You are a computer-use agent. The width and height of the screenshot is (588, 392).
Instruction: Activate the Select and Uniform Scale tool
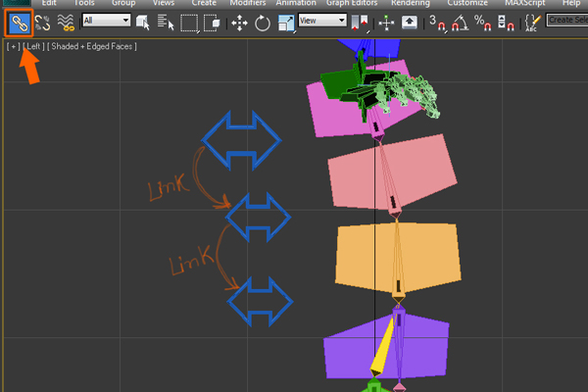coord(286,24)
